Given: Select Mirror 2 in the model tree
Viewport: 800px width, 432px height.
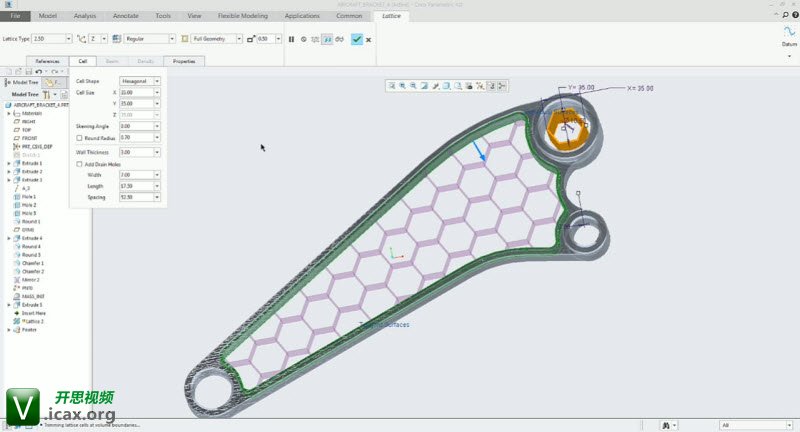Looking at the screenshot, I should tap(33, 279).
